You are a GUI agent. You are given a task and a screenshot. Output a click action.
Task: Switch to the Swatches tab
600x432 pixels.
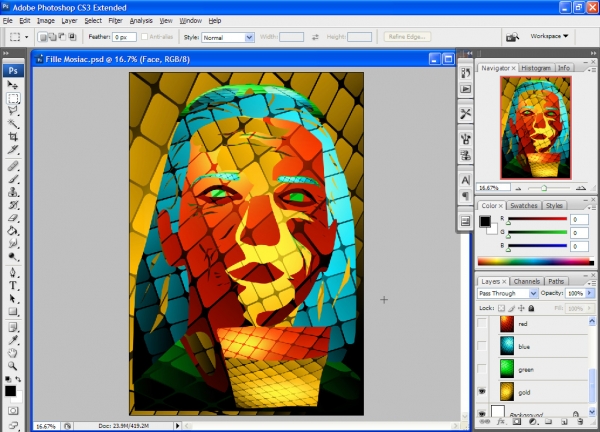pyautogui.click(x=523, y=205)
